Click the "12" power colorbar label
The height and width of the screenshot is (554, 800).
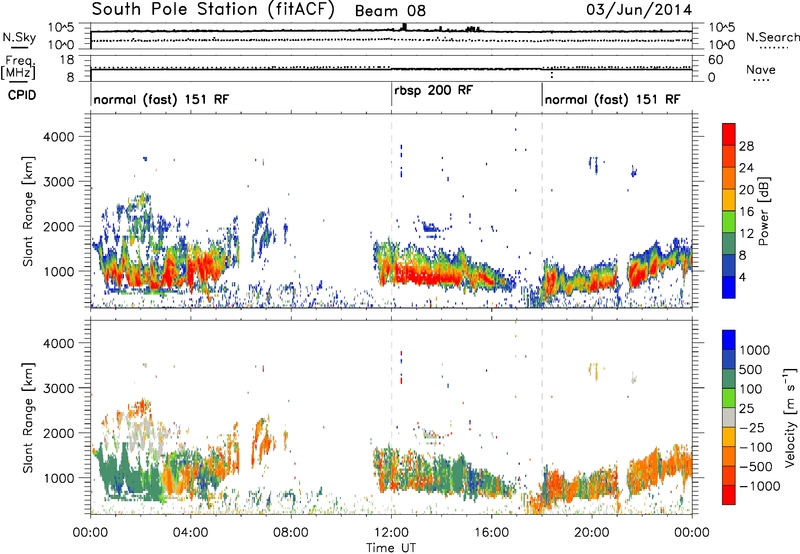[746, 234]
